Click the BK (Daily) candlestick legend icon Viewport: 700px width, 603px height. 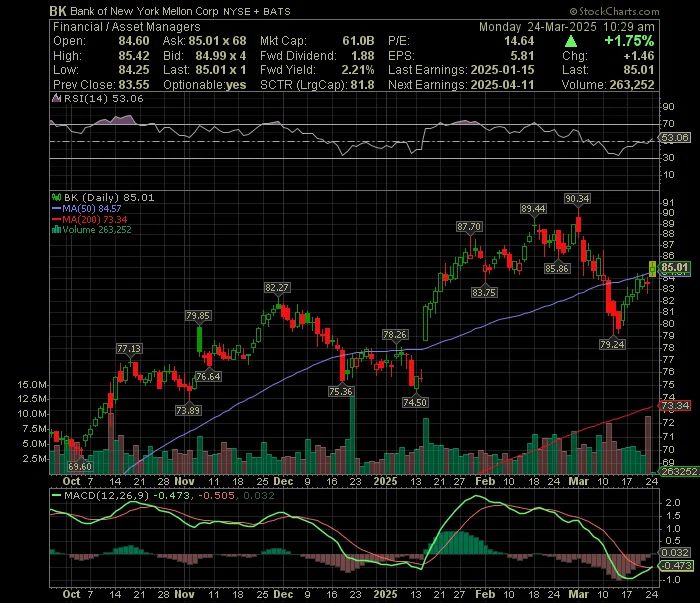[57, 197]
